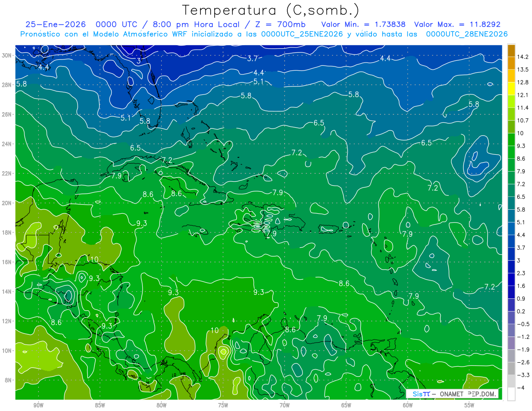Click colorbar label "-2.6"
The height and width of the screenshot is (411, 532).
pyautogui.click(x=523, y=362)
